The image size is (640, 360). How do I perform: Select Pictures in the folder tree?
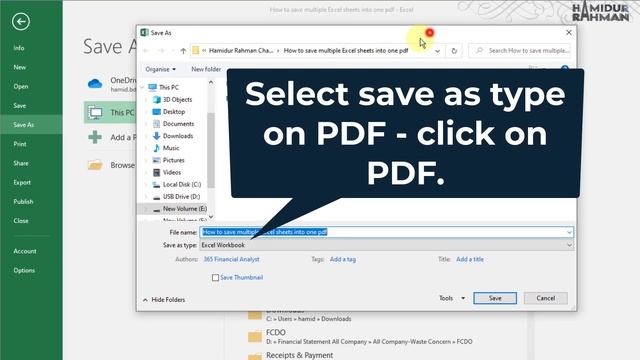[173, 160]
